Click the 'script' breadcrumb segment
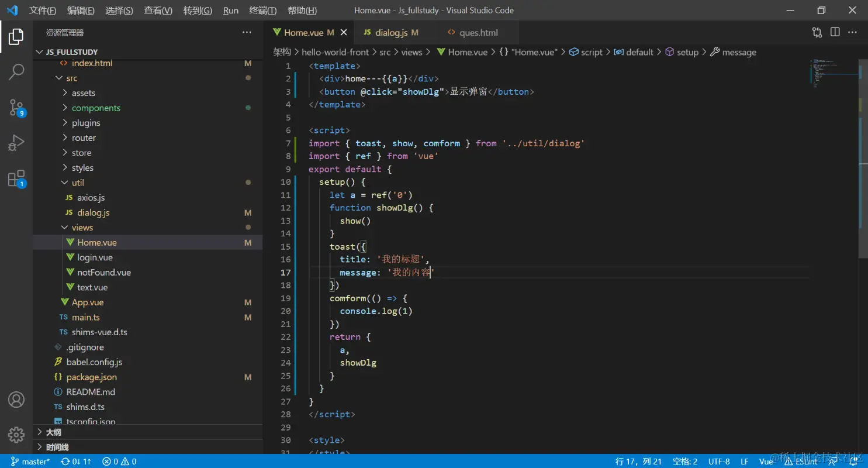 pyautogui.click(x=586, y=52)
